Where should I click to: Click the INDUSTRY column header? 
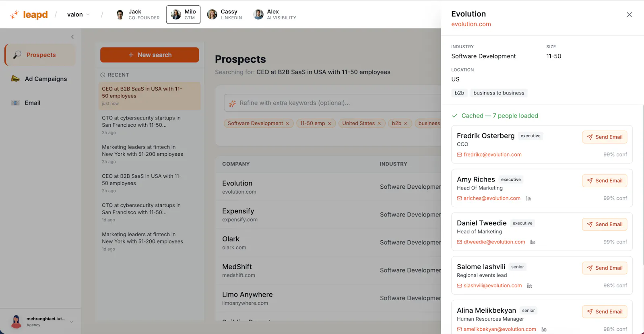point(393,164)
